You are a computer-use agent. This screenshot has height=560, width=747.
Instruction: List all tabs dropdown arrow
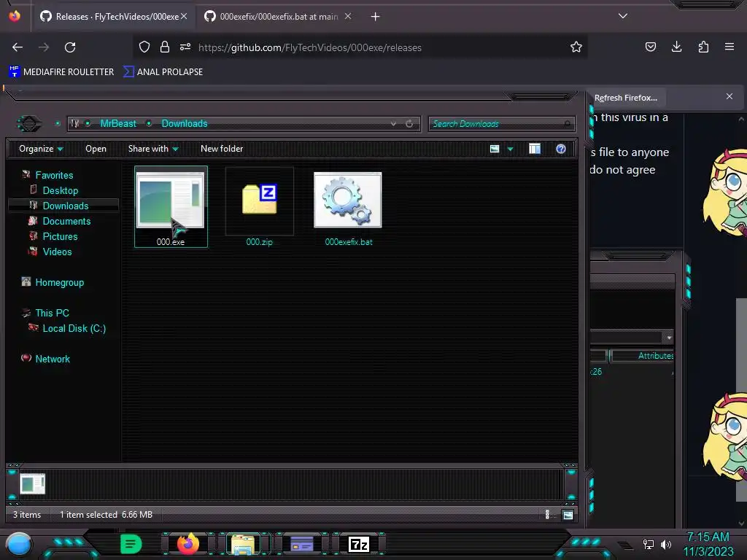point(623,16)
